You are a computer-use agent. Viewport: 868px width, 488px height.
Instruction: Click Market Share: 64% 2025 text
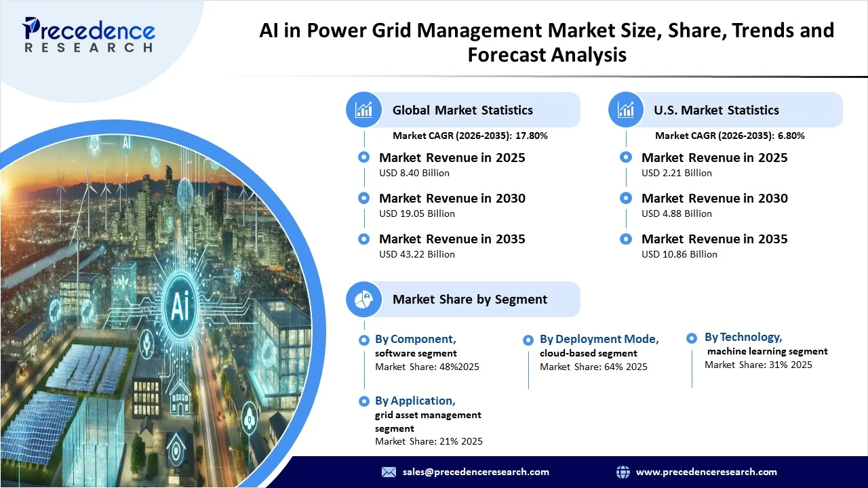click(593, 367)
